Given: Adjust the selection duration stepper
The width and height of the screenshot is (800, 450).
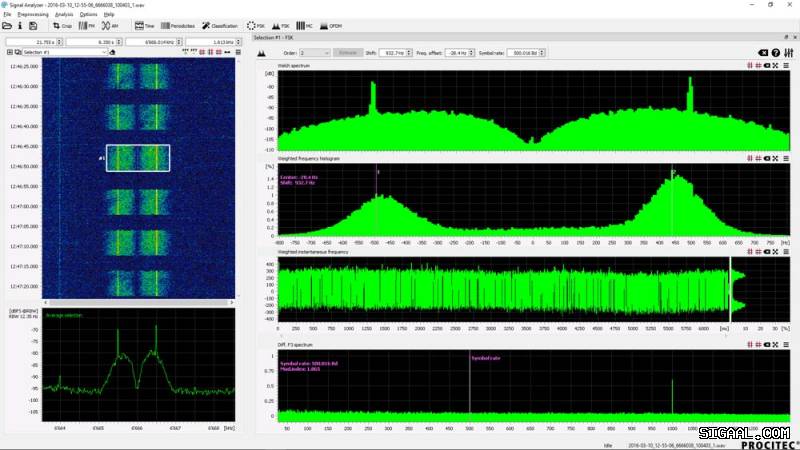Looking at the screenshot, I should pyautogui.click(x=119, y=42).
